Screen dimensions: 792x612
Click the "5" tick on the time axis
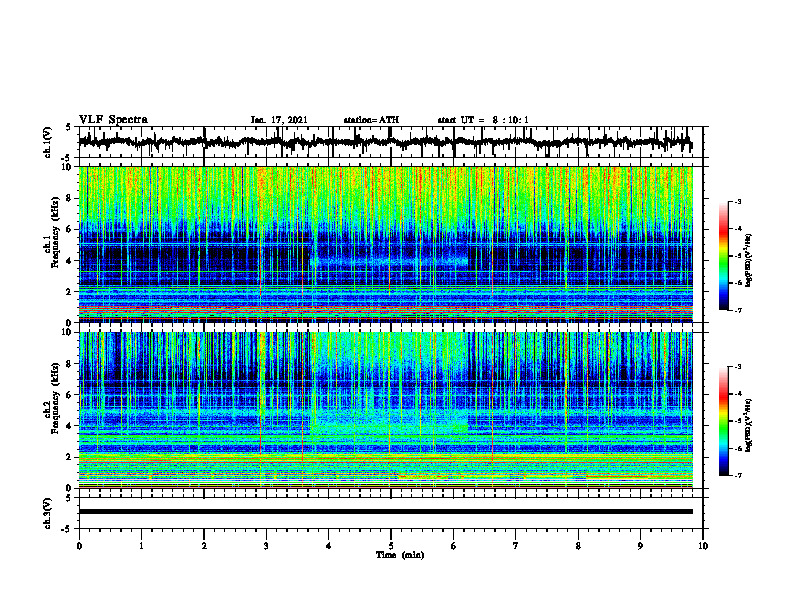click(x=391, y=546)
